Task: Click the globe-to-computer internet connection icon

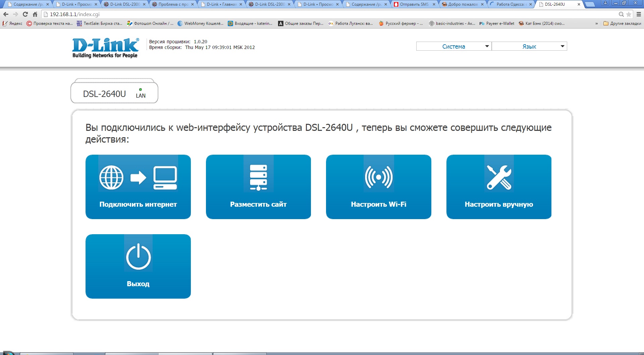Action: pos(138,178)
